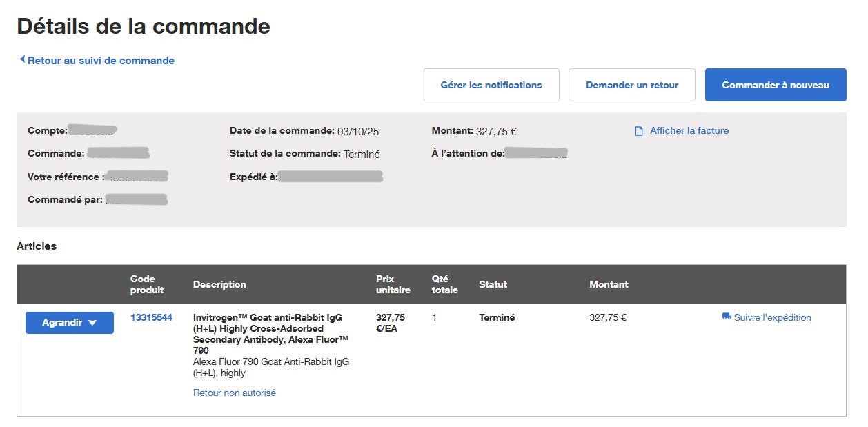Screen dimensions: 868x427
Task: Click the invoice document icon
Action: point(638,130)
